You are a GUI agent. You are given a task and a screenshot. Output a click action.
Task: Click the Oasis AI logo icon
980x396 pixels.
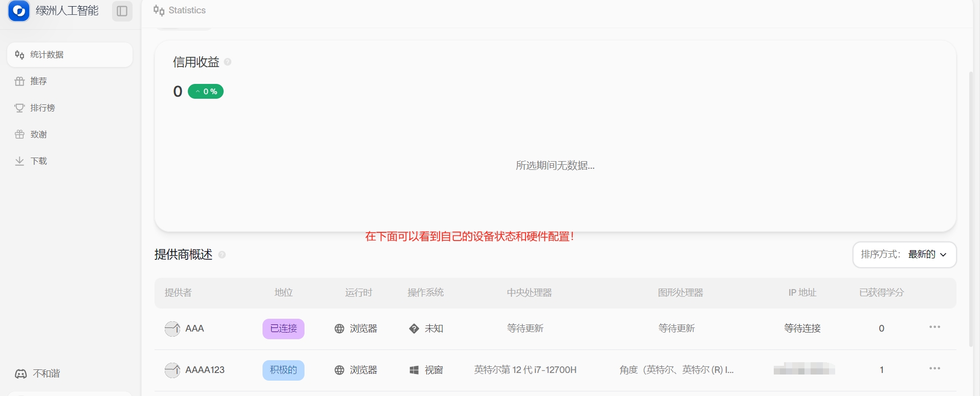pos(19,11)
